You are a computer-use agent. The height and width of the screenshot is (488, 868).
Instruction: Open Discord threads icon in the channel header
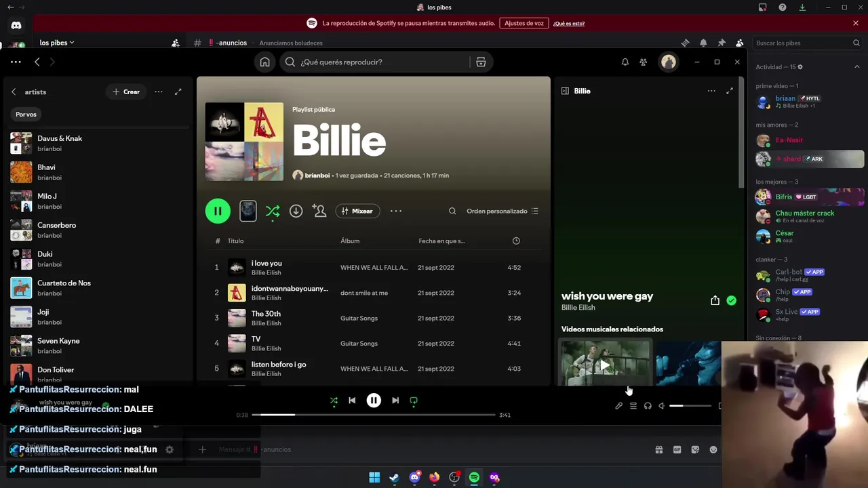(x=685, y=43)
